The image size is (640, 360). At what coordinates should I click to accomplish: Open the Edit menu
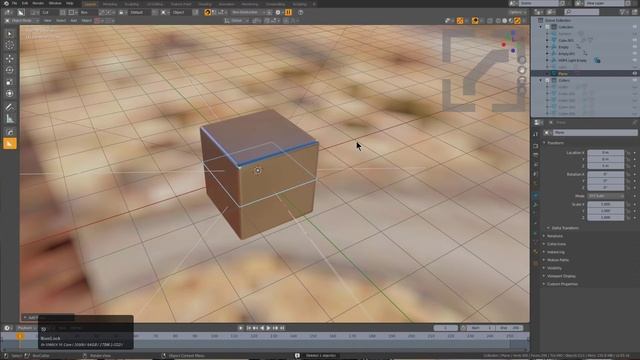point(25,3)
